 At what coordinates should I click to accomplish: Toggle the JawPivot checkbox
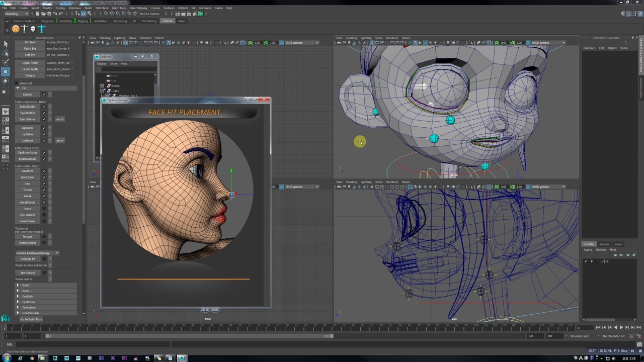44,171
